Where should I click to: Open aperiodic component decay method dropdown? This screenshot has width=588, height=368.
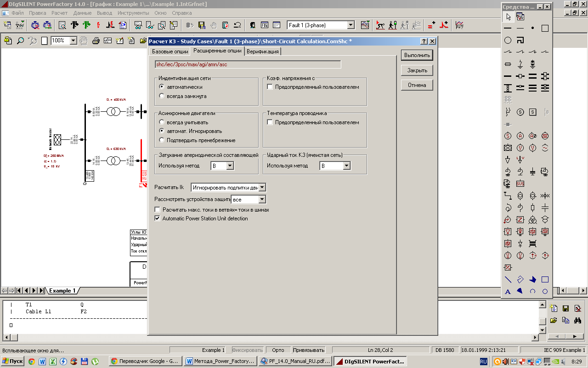pos(230,166)
